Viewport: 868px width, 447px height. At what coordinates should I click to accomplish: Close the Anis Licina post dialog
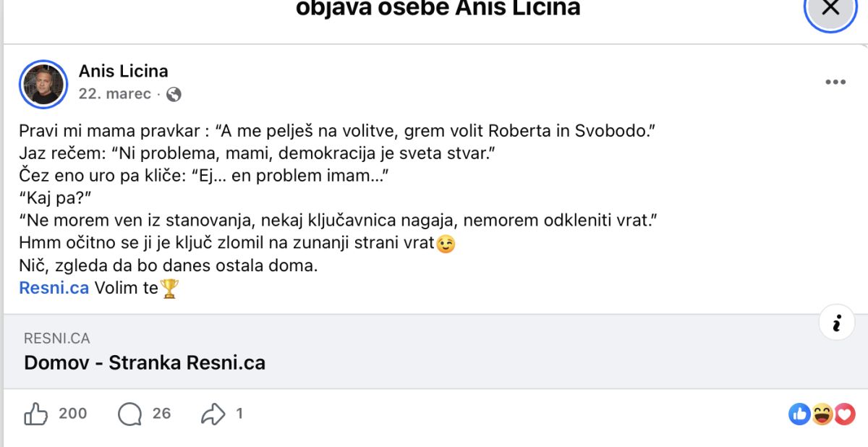pyautogui.click(x=831, y=9)
